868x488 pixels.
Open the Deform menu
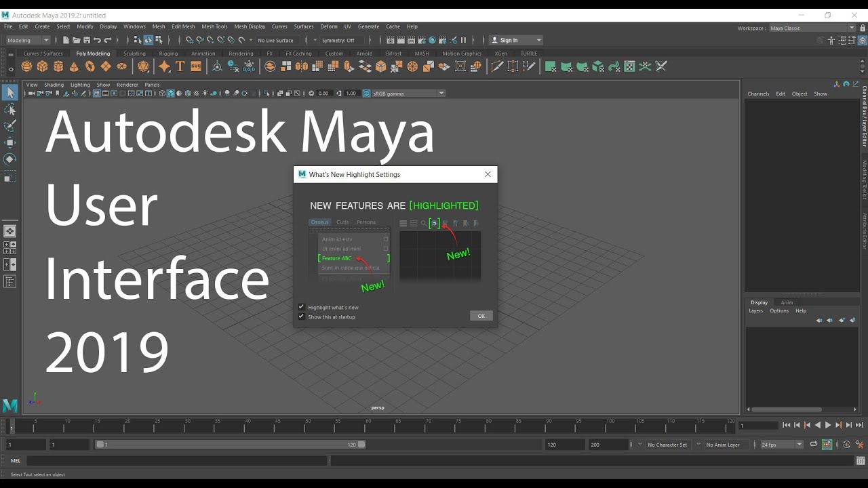(329, 26)
